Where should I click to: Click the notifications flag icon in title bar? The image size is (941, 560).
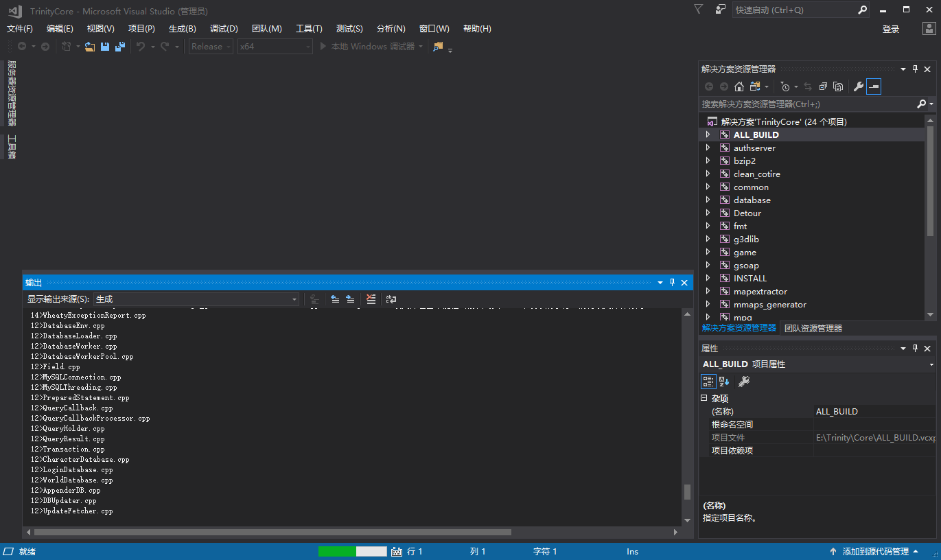[699, 10]
